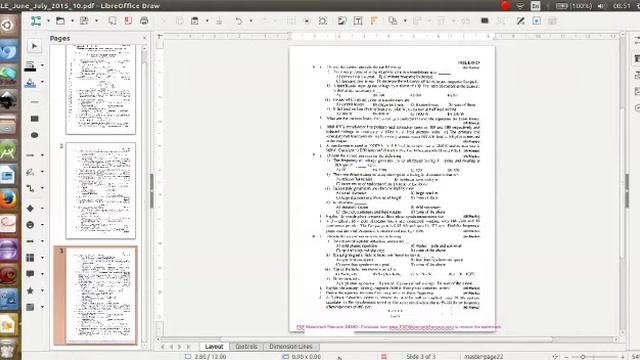
Task: Click the Shadow black rectangle icon
Action: (x=484, y=21)
